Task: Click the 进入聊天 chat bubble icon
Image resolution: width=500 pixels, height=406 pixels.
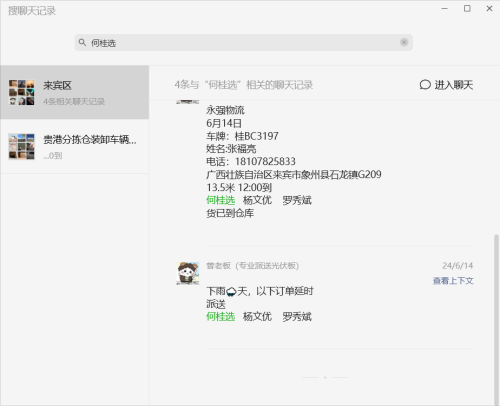Action: point(425,85)
